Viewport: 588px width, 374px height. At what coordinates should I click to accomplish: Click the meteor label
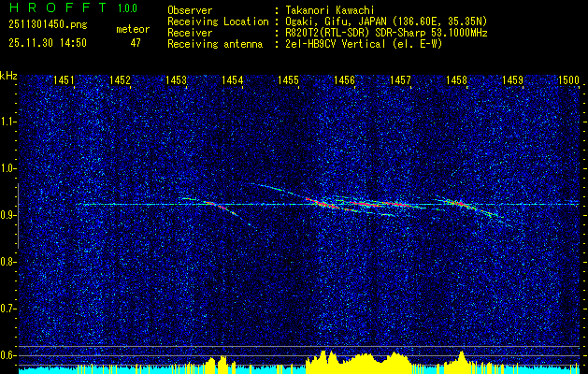point(133,29)
